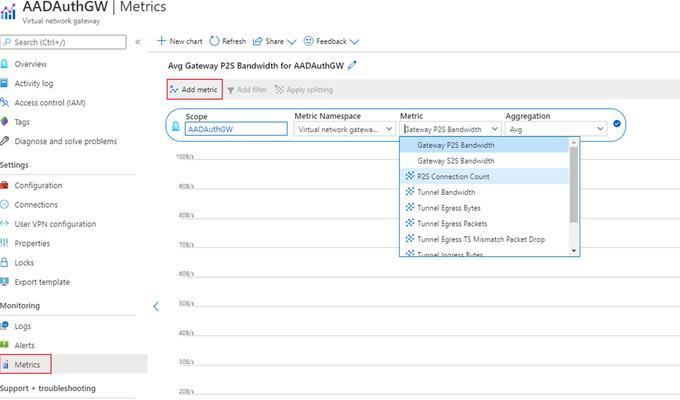Click the Refresh button label

234,41
